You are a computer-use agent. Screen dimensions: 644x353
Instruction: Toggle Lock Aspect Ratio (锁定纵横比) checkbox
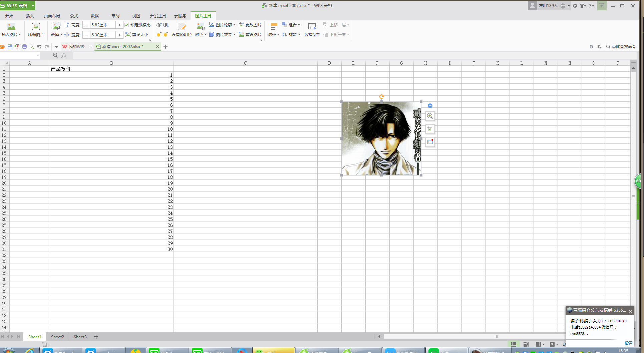pos(127,25)
